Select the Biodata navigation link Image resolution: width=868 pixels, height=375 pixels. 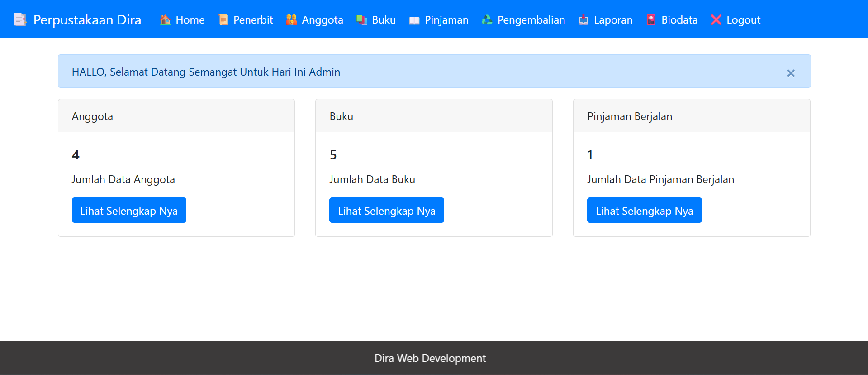pos(679,20)
